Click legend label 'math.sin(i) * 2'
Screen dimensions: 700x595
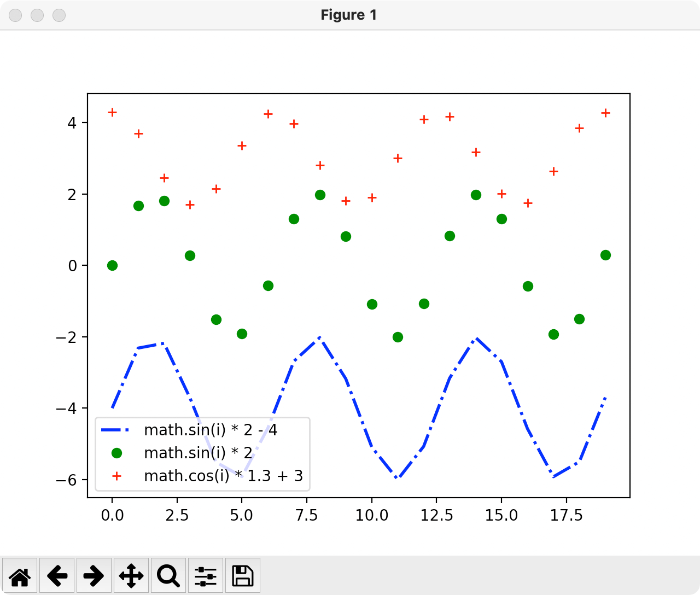point(198,453)
